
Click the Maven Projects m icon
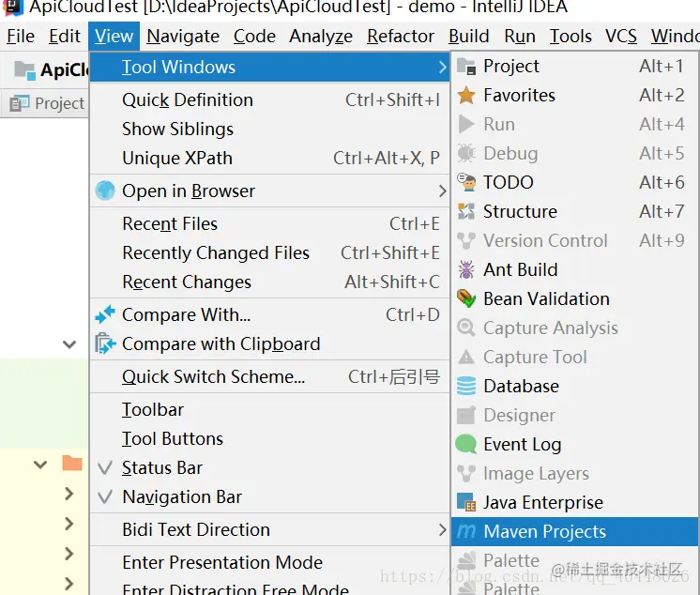(466, 531)
